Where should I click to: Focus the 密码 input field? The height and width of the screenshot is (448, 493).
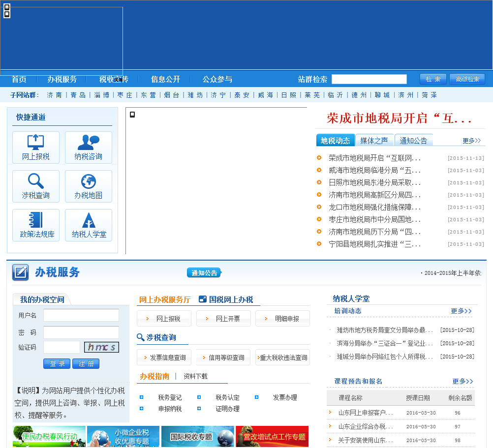point(81,332)
